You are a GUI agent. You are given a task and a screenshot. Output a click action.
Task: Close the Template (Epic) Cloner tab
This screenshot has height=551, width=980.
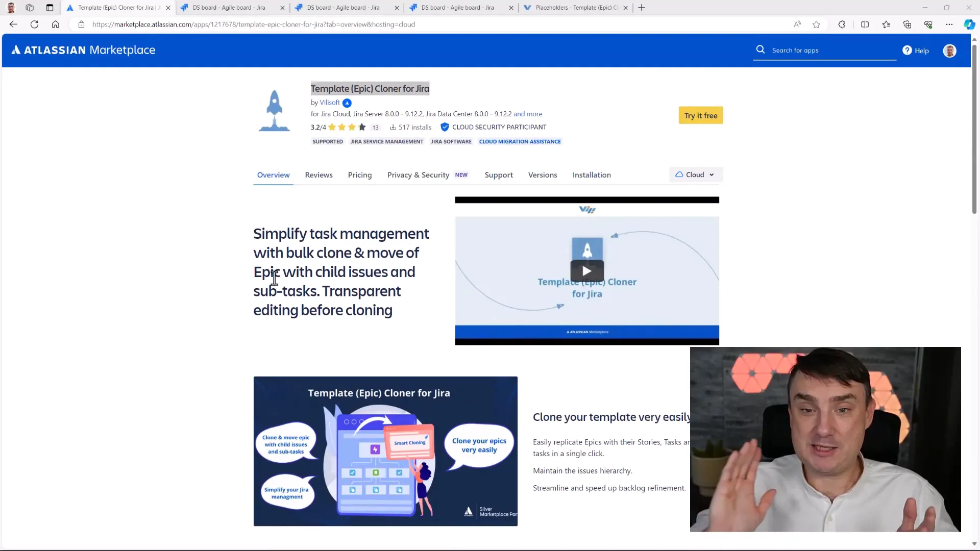click(168, 8)
